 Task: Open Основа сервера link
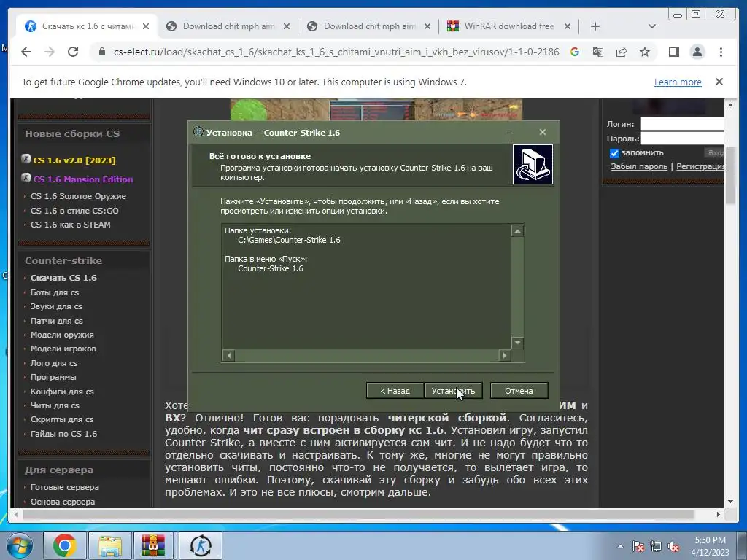coord(63,502)
